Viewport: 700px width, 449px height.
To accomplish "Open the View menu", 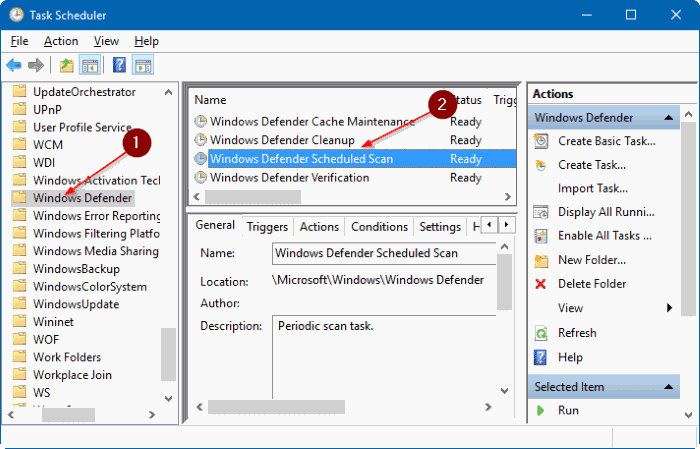I will [106, 41].
